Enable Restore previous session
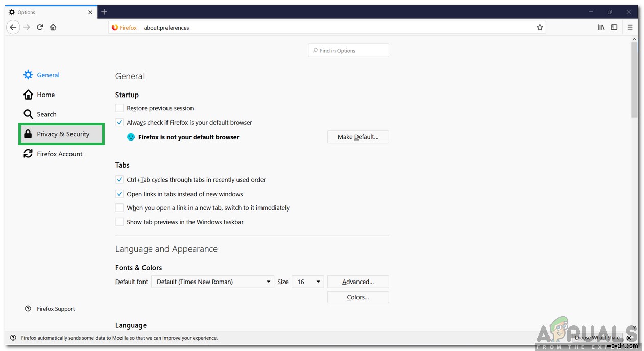Viewport: 644px width, 351px height. pyautogui.click(x=119, y=108)
